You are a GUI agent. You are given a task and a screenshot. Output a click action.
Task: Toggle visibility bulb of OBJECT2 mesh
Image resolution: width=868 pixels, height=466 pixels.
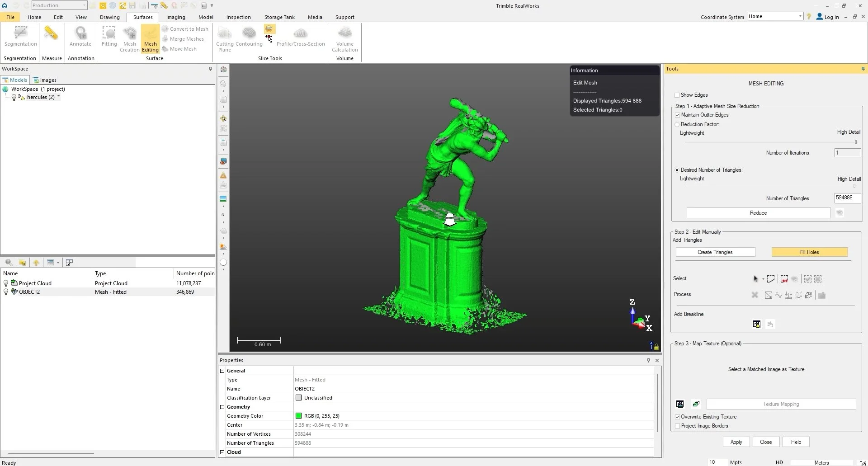(6, 292)
